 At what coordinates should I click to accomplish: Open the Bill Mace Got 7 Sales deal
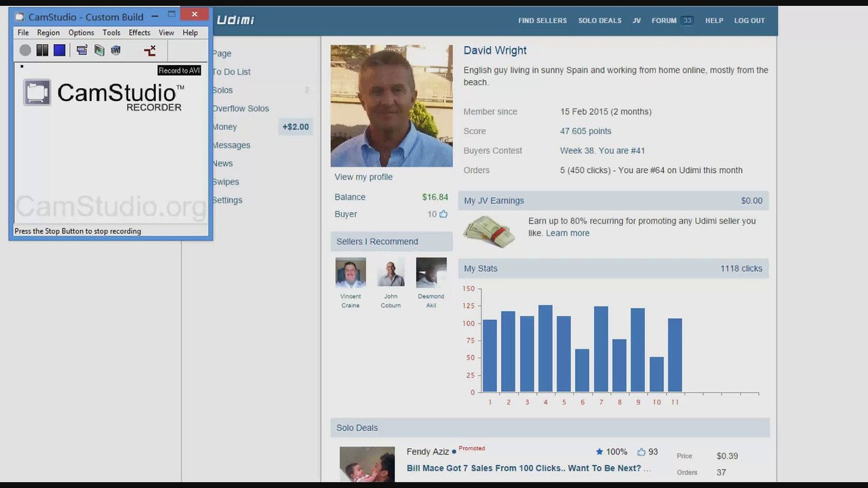click(x=528, y=468)
